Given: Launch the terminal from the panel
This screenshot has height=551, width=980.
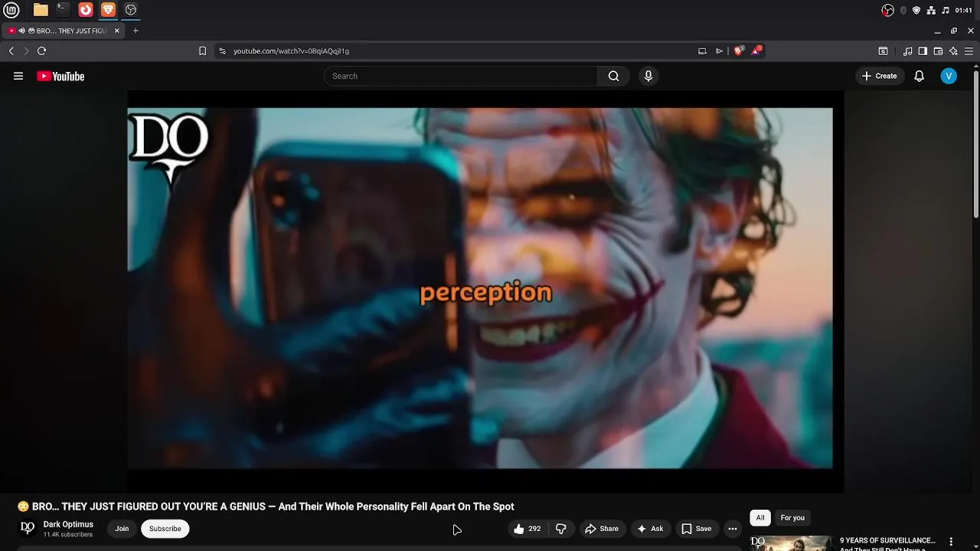Looking at the screenshot, I should pos(63,10).
